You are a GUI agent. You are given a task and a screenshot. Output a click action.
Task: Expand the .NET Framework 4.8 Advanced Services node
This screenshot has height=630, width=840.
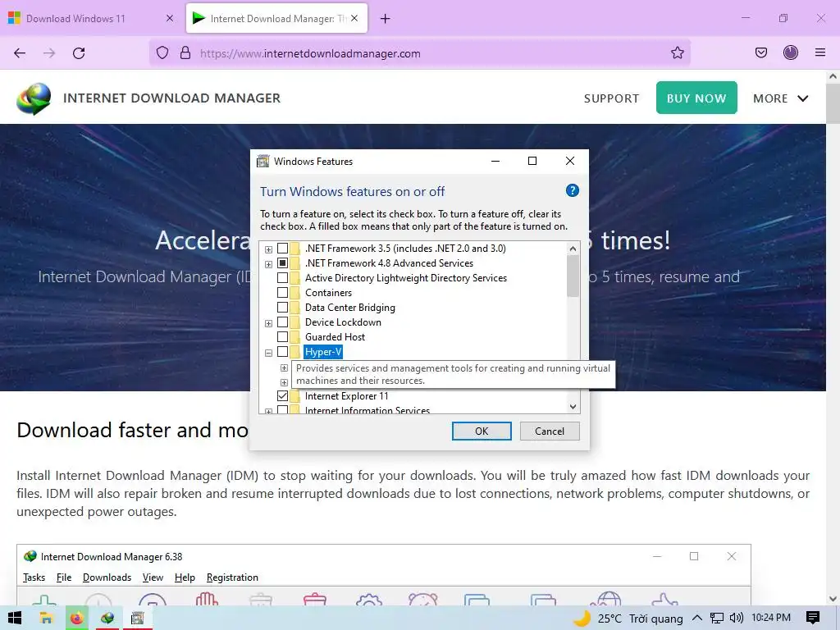[x=268, y=264]
